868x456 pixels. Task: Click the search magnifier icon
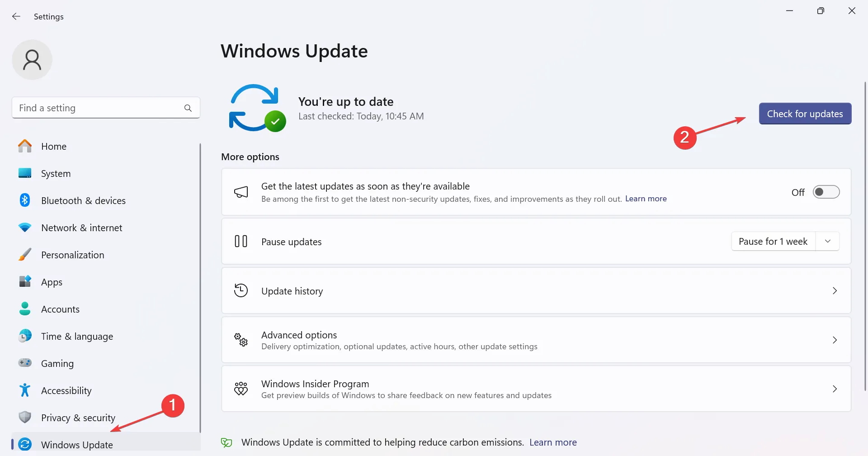pos(188,108)
